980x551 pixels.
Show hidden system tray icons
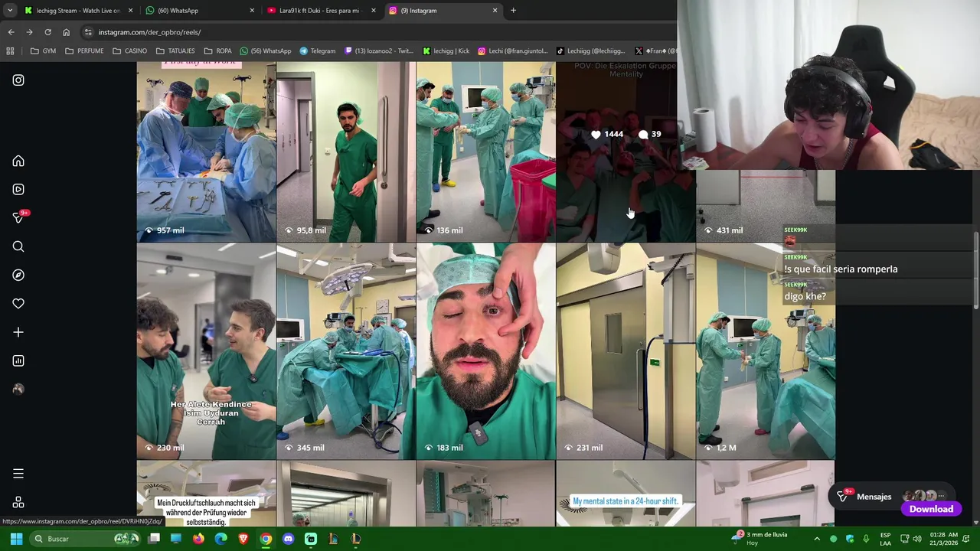pyautogui.click(x=817, y=539)
